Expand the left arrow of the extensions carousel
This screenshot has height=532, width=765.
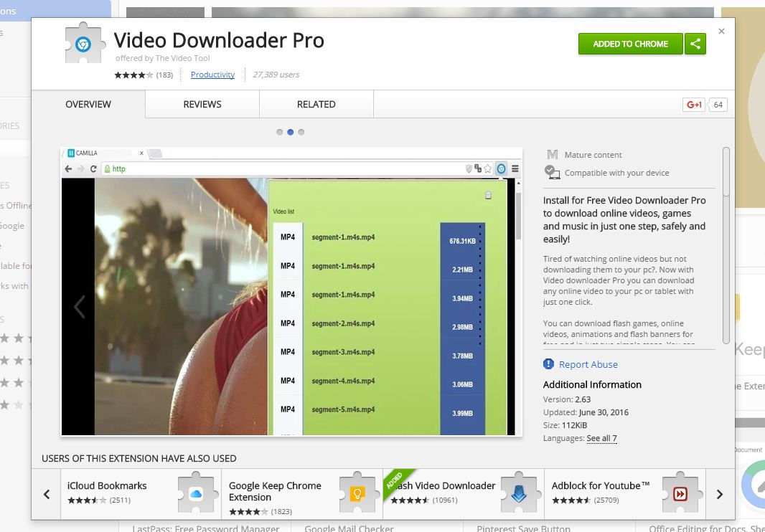click(46, 494)
